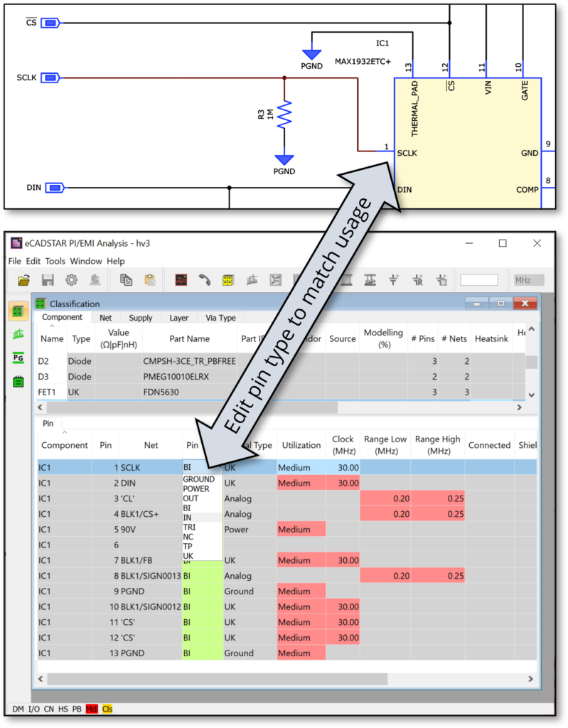Sort by the Utilization column header
The width and height of the screenshot is (568, 728).
301,445
